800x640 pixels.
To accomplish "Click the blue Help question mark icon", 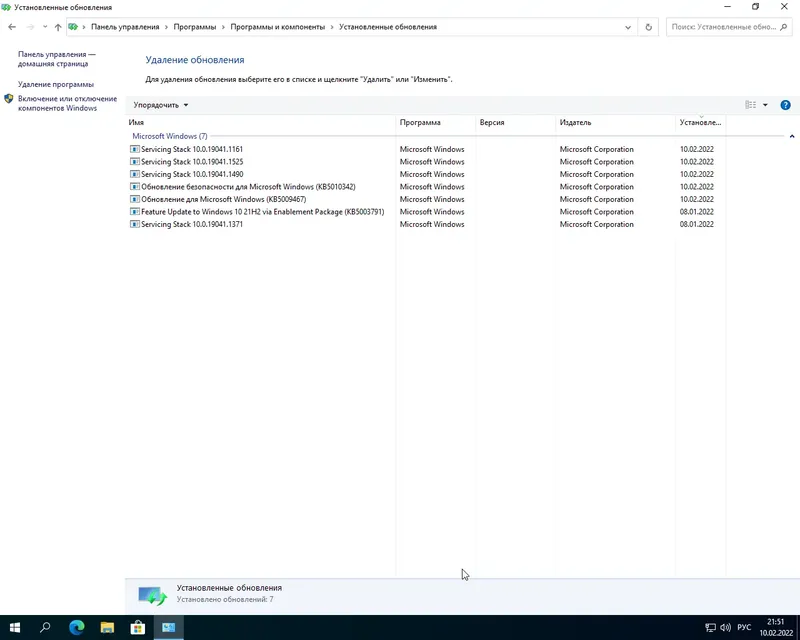I will [786, 104].
